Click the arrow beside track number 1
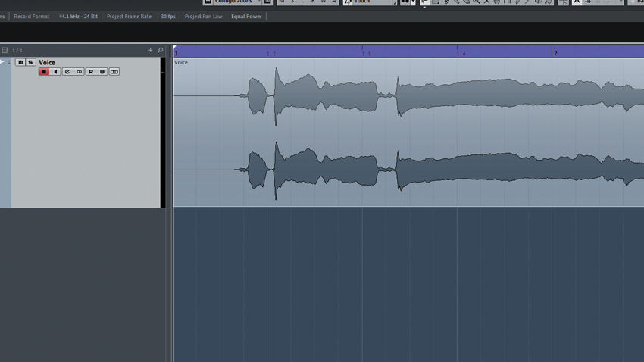 (x=2, y=62)
